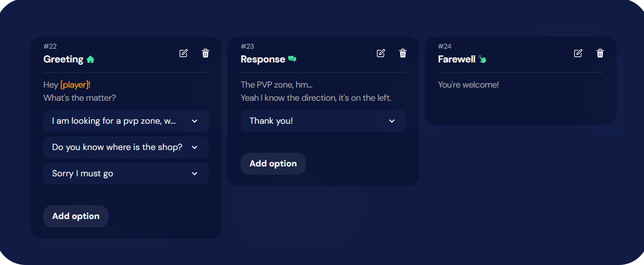This screenshot has height=265, width=644.
Task: Delete the Greeting dialogue card
Action: [x=206, y=53]
